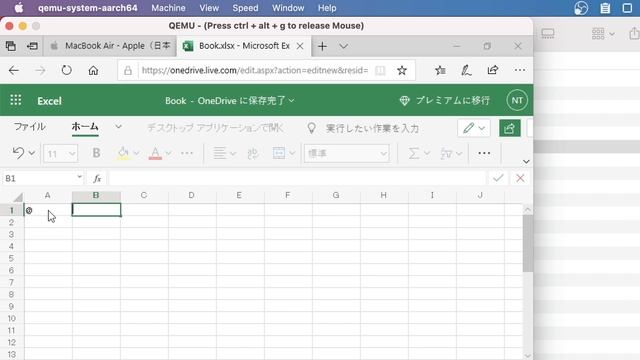
Task: Open a new browser tab
Action: (322, 46)
